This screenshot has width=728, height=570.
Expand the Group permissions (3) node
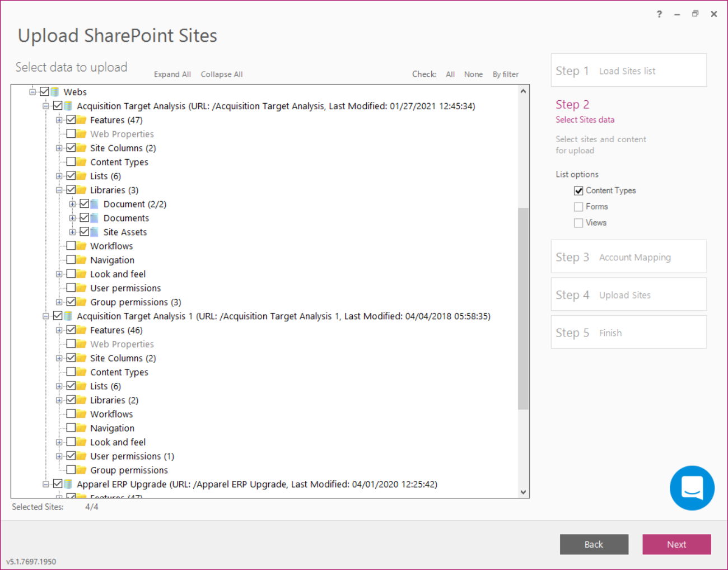point(59,302)
